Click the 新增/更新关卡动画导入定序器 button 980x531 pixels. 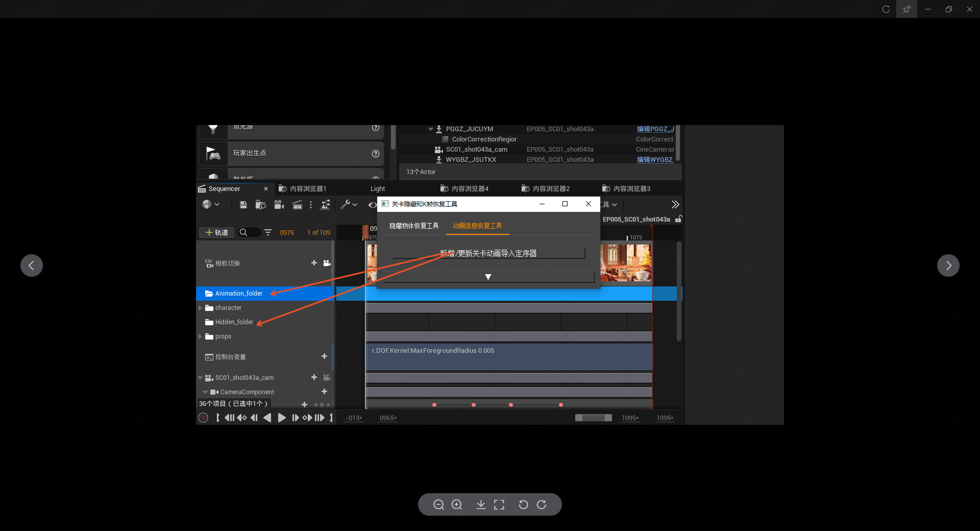pos(488,253)
